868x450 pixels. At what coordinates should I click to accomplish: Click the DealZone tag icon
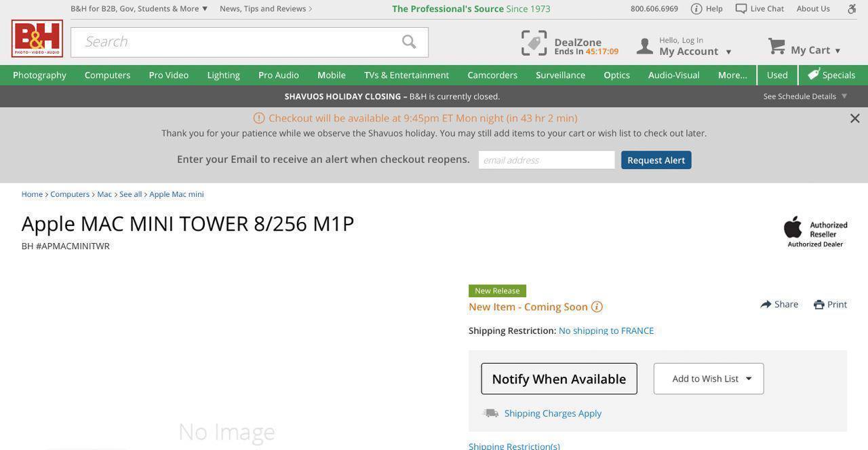tap(534, 43)
